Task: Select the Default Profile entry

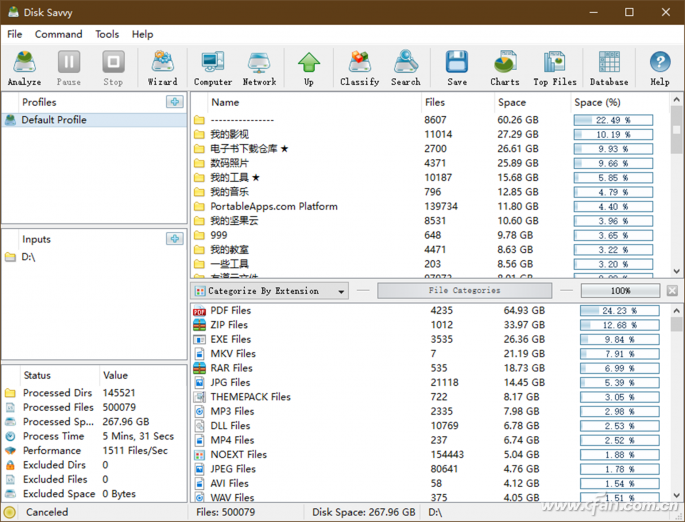Action: pos(94,120)
